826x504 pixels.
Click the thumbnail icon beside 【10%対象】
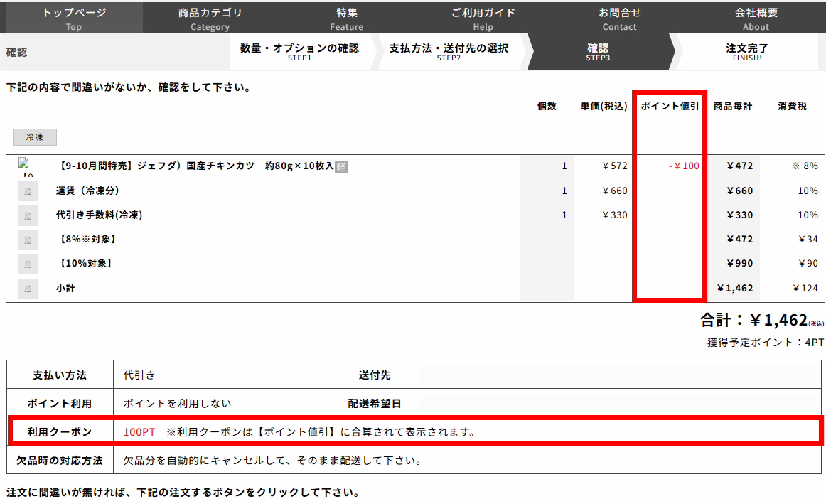click(x=28, y=264)
